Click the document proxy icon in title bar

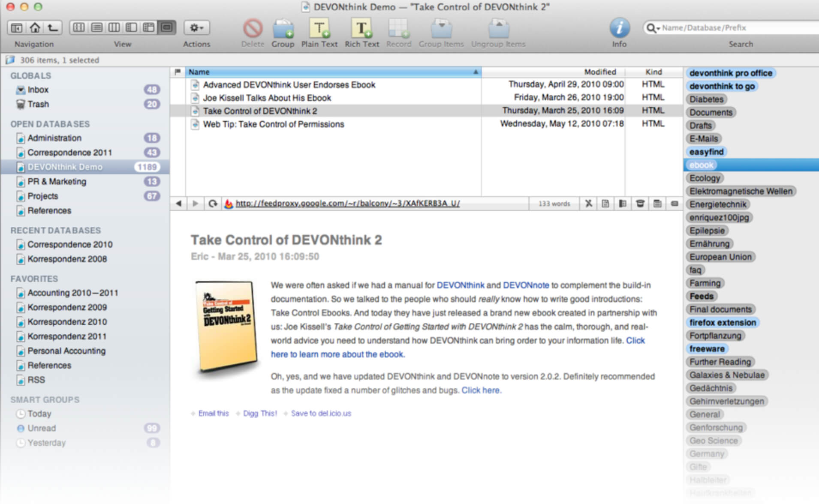(x=305, y=7)
